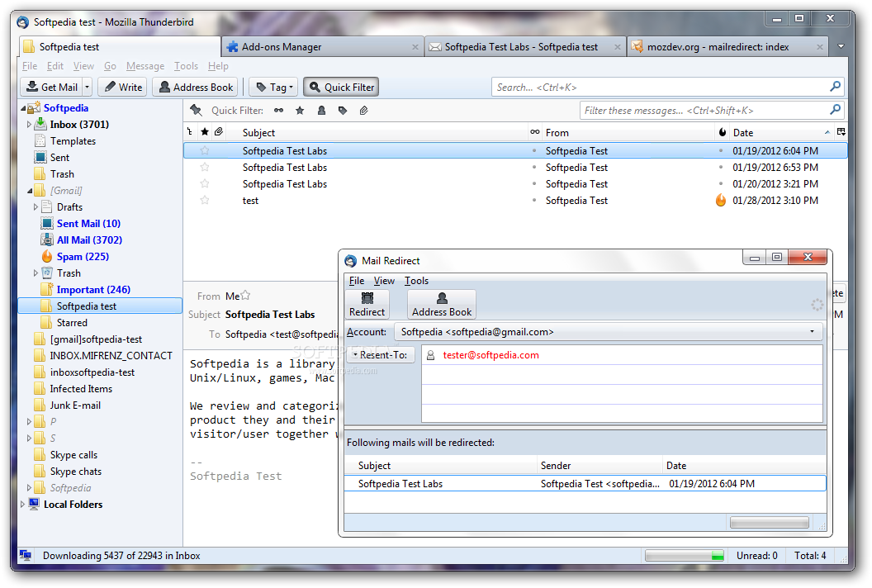Close the Softpedia Test Labs tab

618,47
